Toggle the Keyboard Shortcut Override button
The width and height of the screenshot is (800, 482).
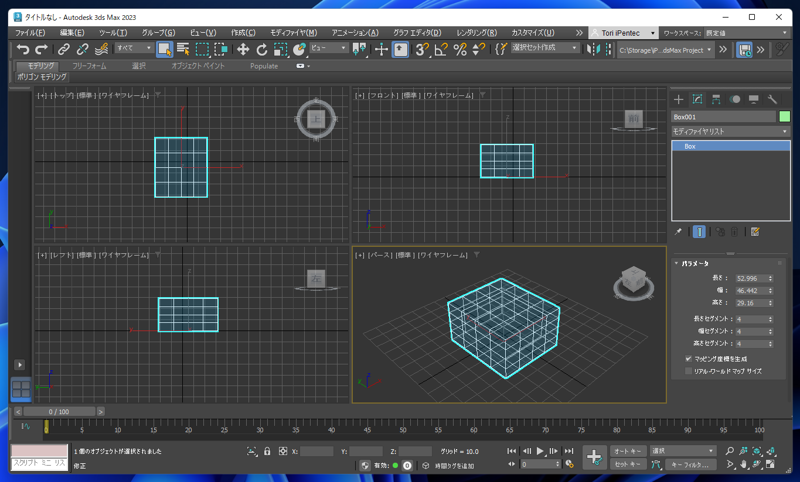click(401, 49)
